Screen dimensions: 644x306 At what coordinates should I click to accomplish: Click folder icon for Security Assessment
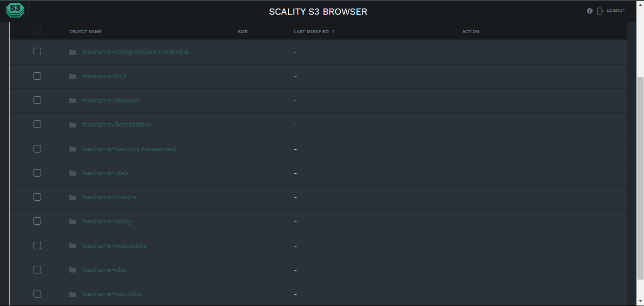click(x=73, y=149)
